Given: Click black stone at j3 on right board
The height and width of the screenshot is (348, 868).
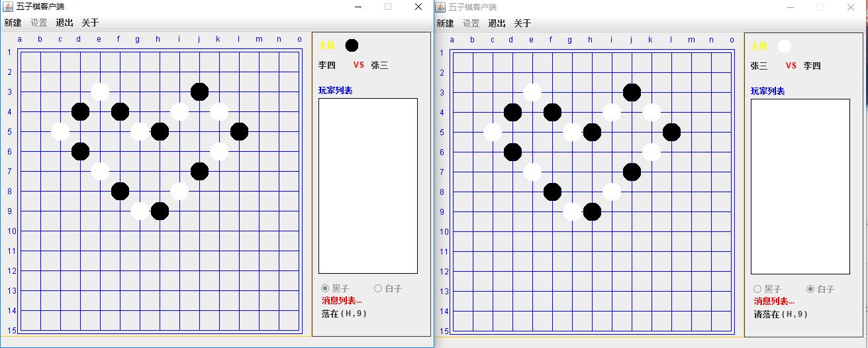Looking at the screenshot, I should tap(632, 92).
